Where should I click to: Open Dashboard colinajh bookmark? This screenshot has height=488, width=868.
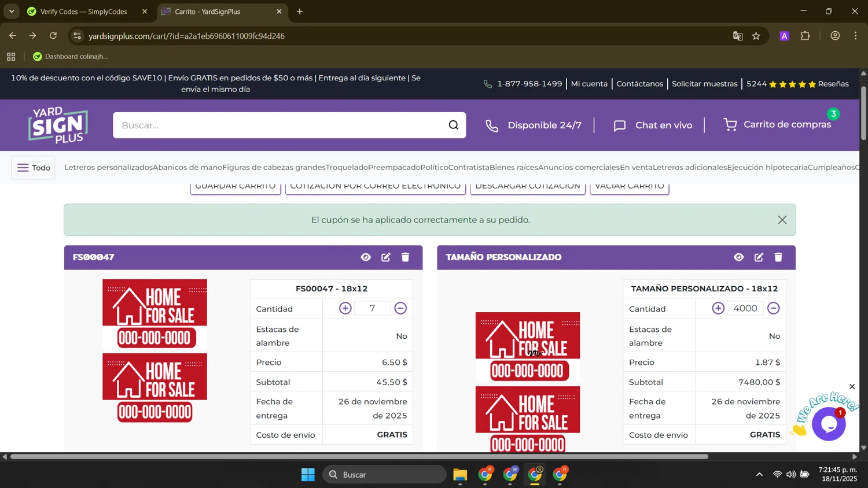tap(71, 56)
